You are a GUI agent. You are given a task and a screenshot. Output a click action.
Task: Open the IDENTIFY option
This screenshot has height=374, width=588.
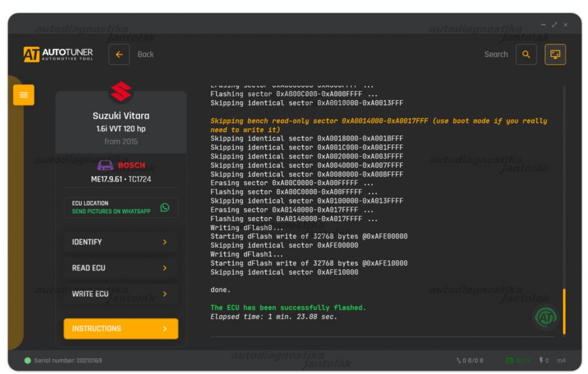click(x=121, y=242)
